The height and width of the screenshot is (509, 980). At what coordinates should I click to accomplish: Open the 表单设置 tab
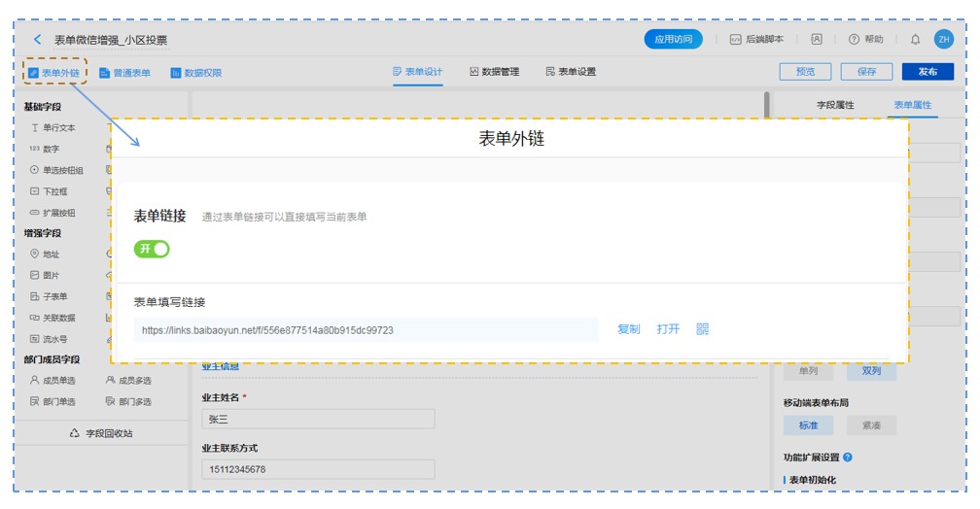[571, 72]
